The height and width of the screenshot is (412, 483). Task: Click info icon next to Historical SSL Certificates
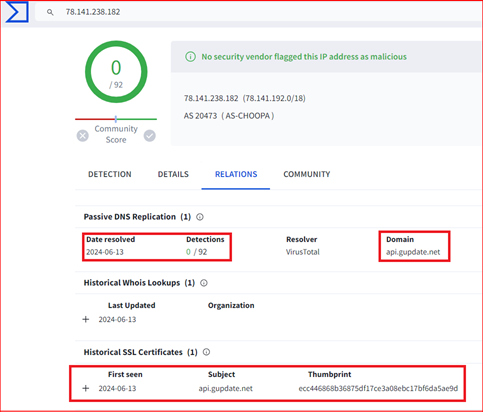pyautogui.click(x=206, y=352)
